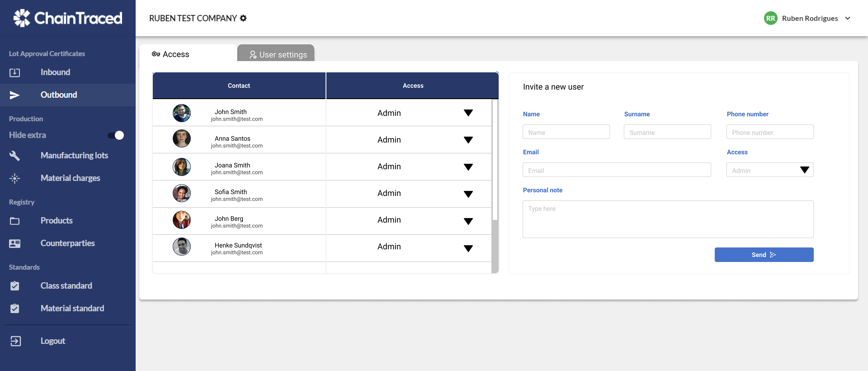The width and height of the screenshot is (868, 371).
Task: Open the Material standard page
Action: pyautogui.click(x=67, y=308)
